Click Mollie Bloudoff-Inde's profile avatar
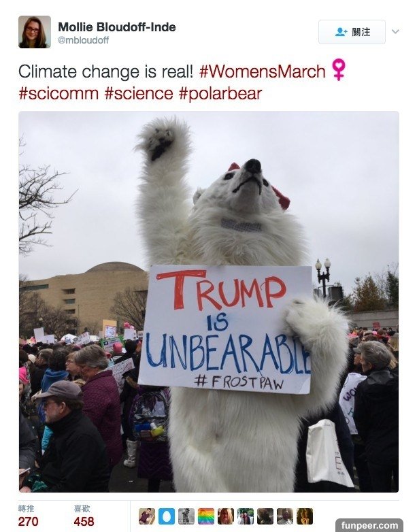Image resolution: width=417 pixels, height=532 pixels. coord(35,32)
